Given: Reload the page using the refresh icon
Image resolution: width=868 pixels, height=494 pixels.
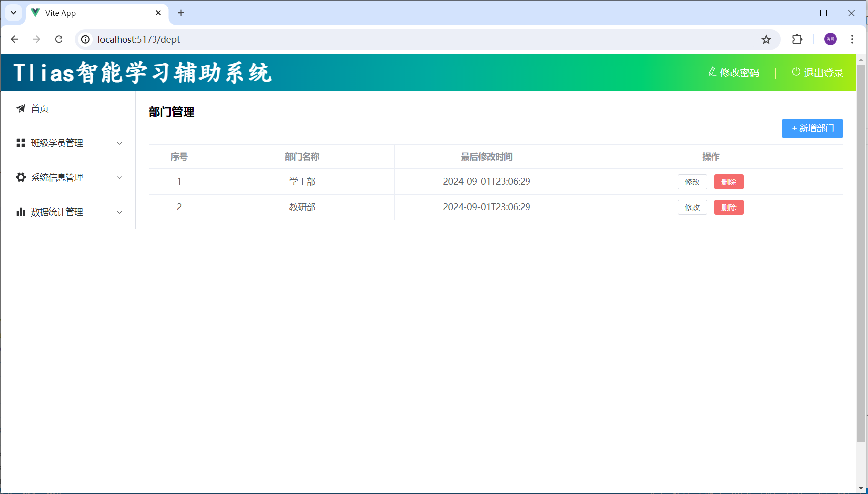Looking at the screenshot, I should pos(59,39).
